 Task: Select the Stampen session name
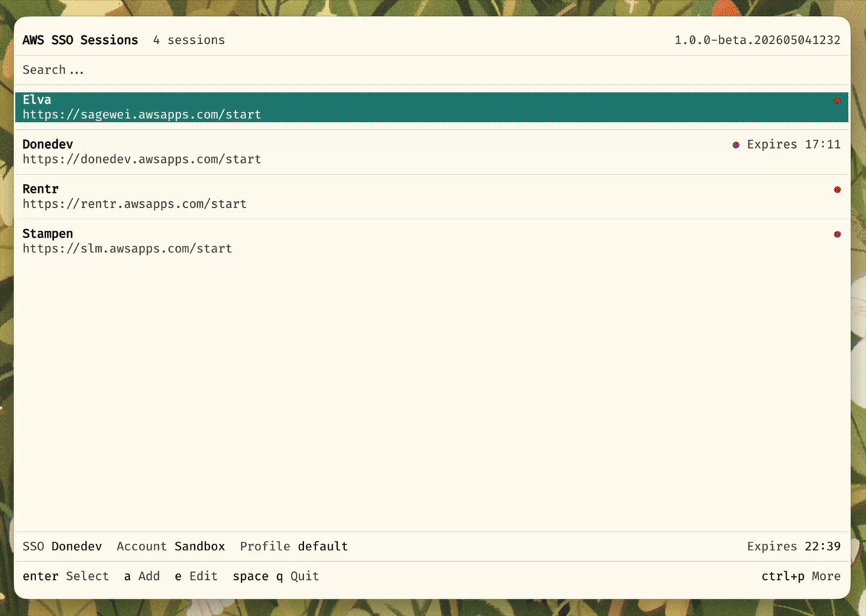pos(48,234)
